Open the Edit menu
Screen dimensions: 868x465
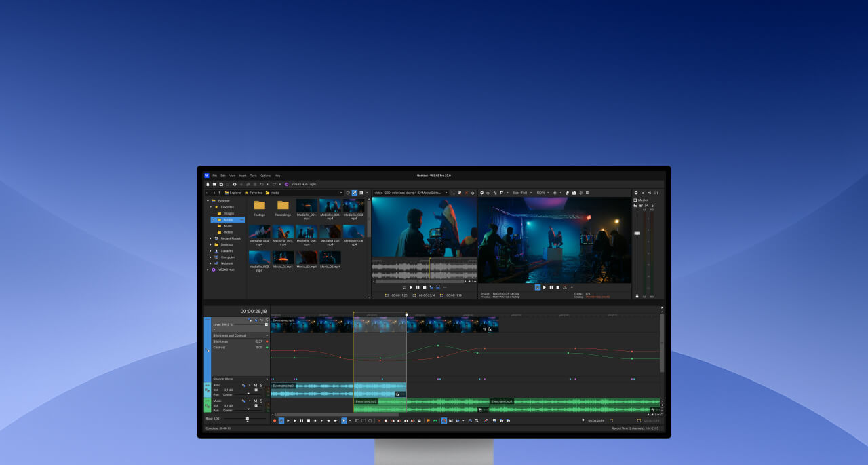pos(223,176)
